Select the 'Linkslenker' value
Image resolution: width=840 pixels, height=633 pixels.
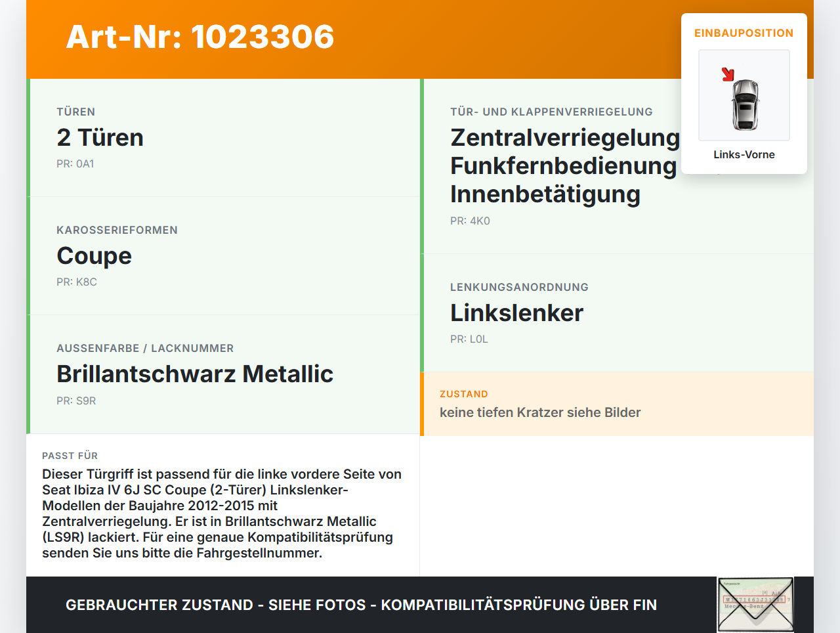click(516, 313)
